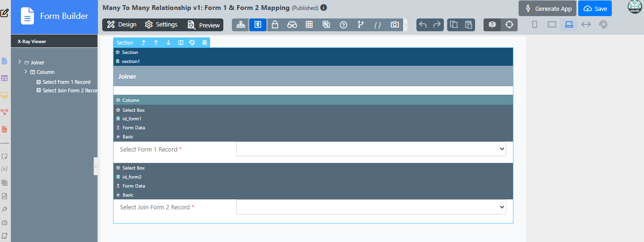Click the paste clipboard icon
The image size is (644, 242).
[468, 25]
